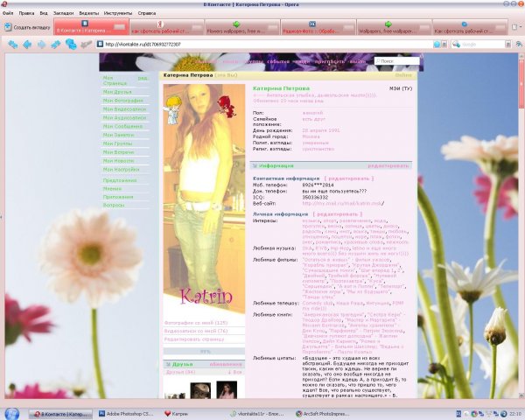Screen dimensions: 525x420
Task: Open the Файл menu
Action: (8, 13)
